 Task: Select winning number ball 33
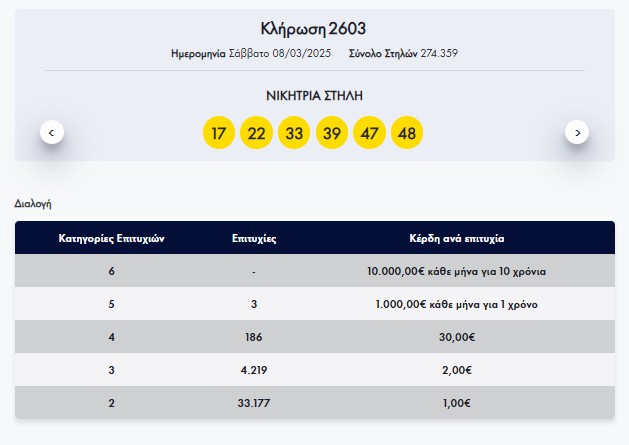[x=294, y=133]
